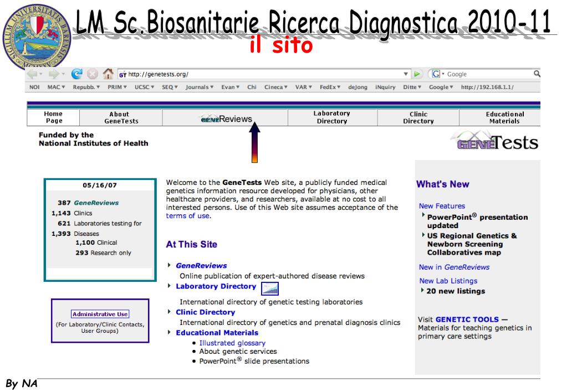Screen dimensions: 567x392
Task: Click 'PowerPoint slide presentations' text
Action: pos(254,361)
